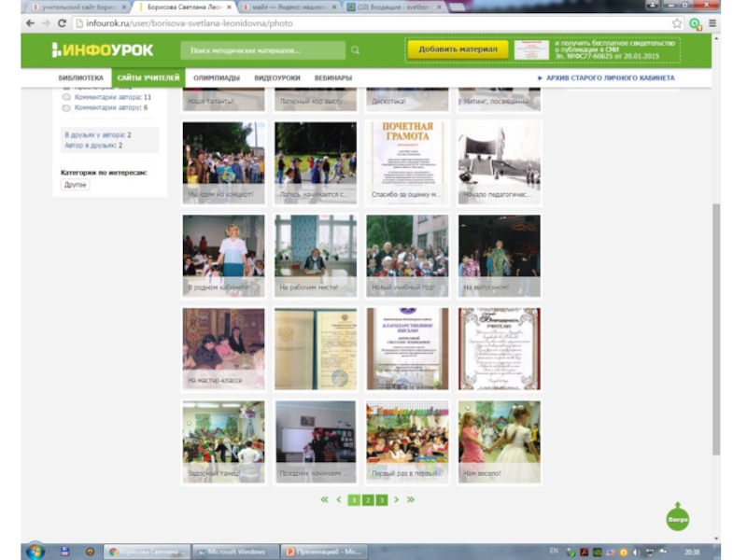Image resolution: width=747 pixels, height=560 pixels.
Task: Click the Инфоурок logo
Action: point(103,50)
